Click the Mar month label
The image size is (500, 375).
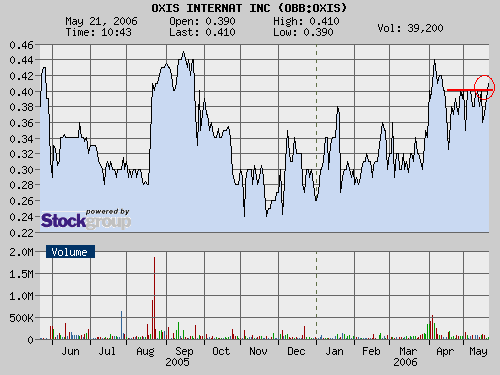[x=408, y=351]
